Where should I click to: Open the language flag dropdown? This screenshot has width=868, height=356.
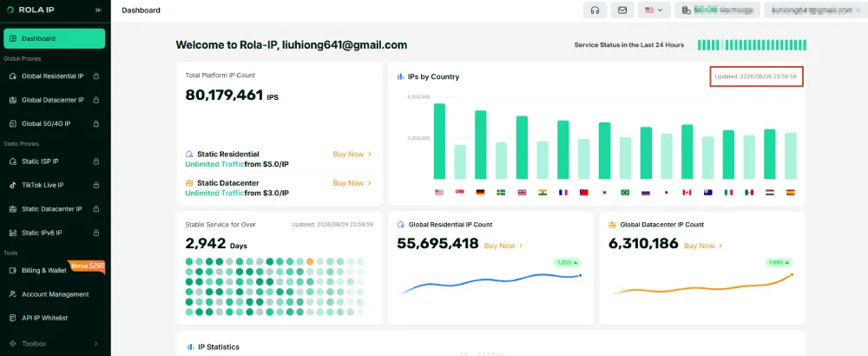[x=654, y=10]
